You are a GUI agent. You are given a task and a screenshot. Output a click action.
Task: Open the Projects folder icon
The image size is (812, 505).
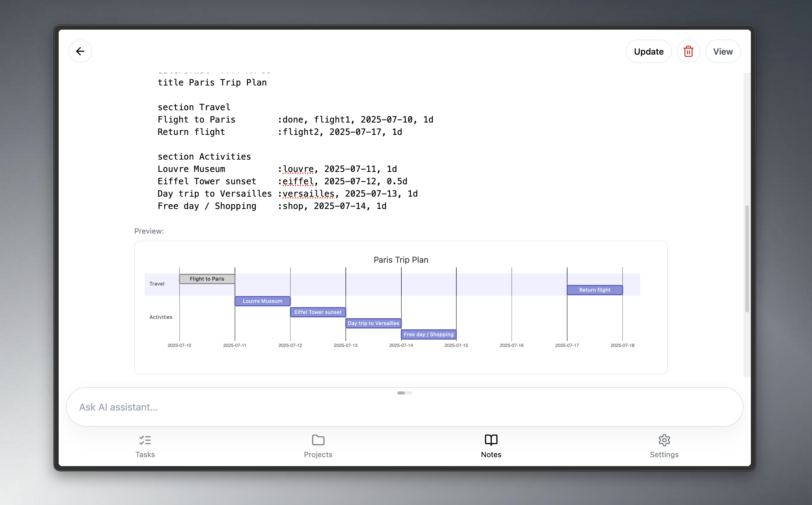pos(318,440)
